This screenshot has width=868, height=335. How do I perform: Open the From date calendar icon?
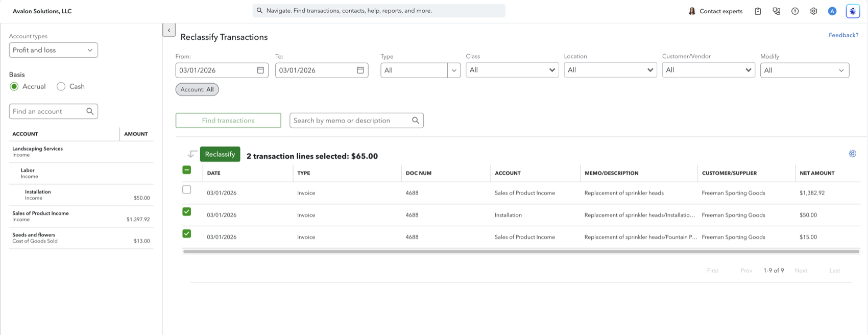pos(260,70)
